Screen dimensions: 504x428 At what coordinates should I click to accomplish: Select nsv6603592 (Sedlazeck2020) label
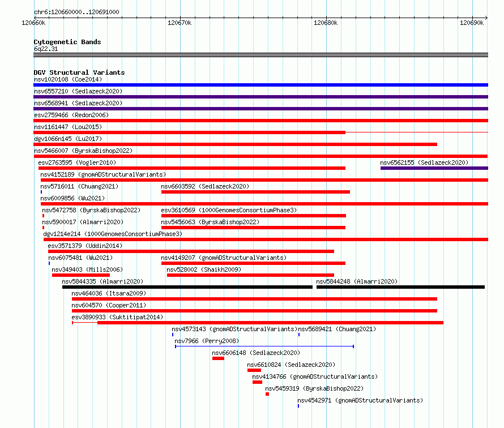(x=205, y=186)
